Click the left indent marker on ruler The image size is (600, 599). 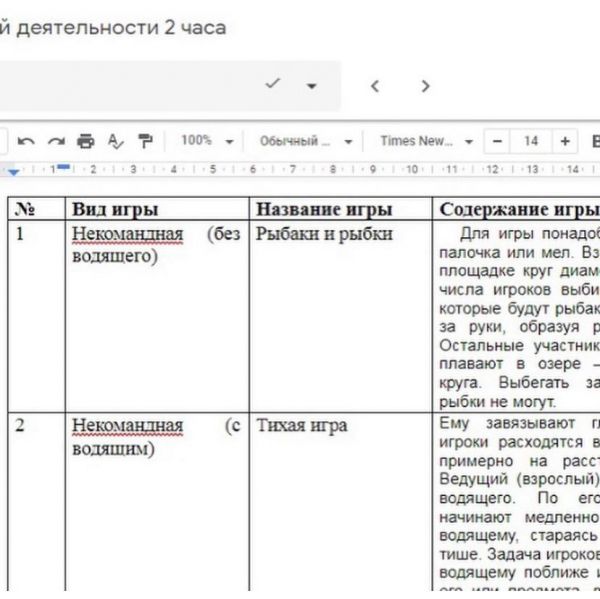14,172
